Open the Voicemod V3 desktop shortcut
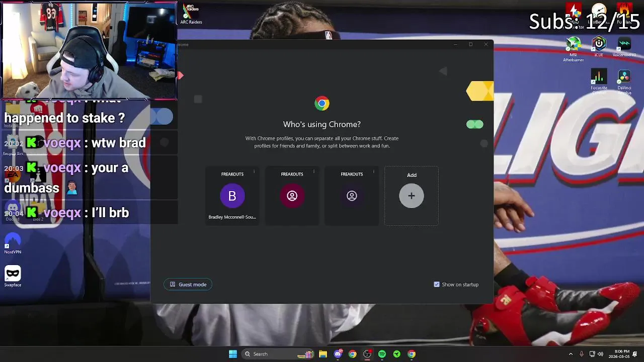Screen dimensions: 644x362 [624, 47]
